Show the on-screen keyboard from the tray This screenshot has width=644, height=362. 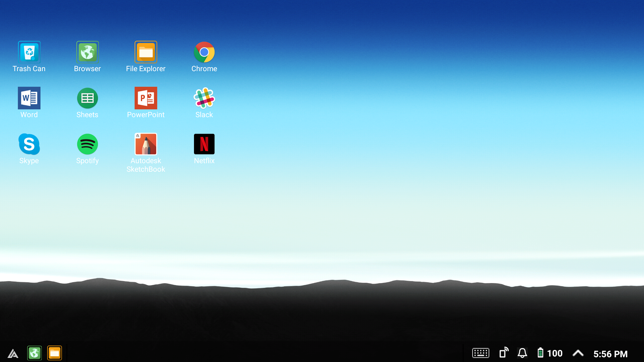click(x=481, y=353)
